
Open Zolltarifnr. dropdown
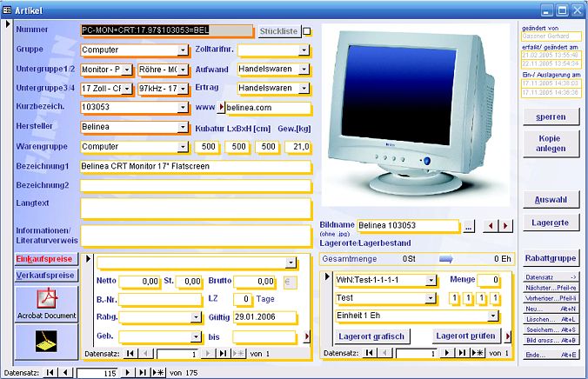(x=304, y=50)
